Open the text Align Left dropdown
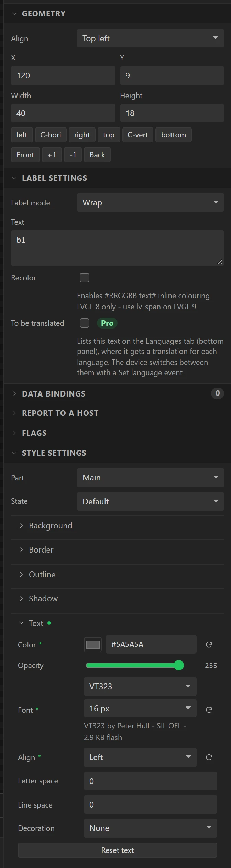 pyautogui.click(x=140, y=757)
